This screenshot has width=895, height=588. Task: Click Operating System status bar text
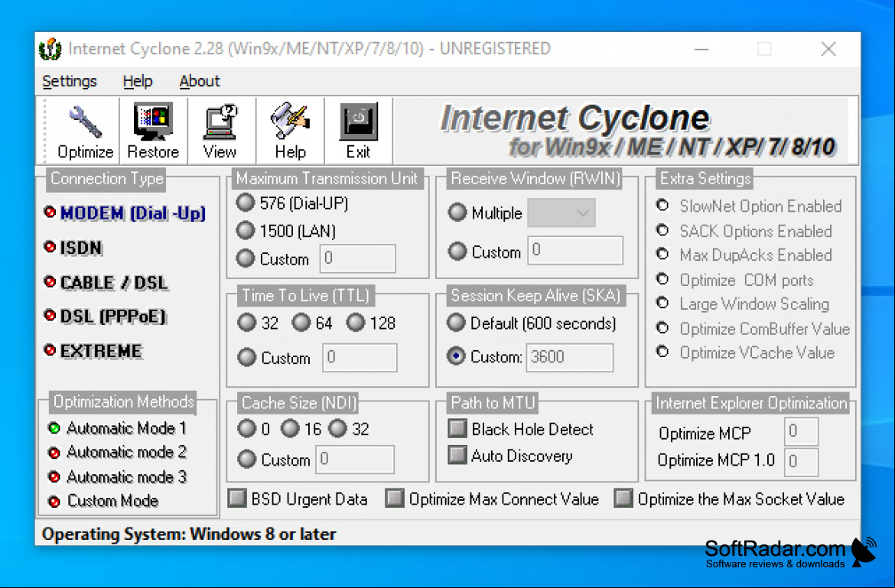tap(189, 534)
